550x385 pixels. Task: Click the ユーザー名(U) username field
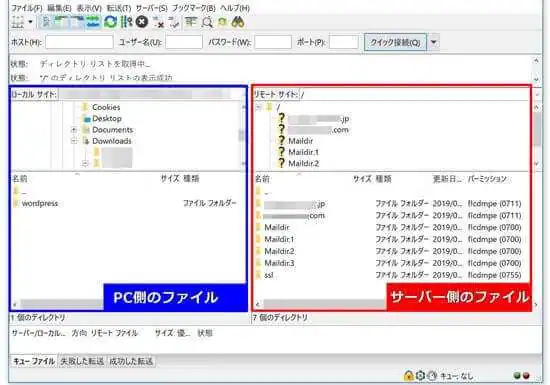[184, 42]
